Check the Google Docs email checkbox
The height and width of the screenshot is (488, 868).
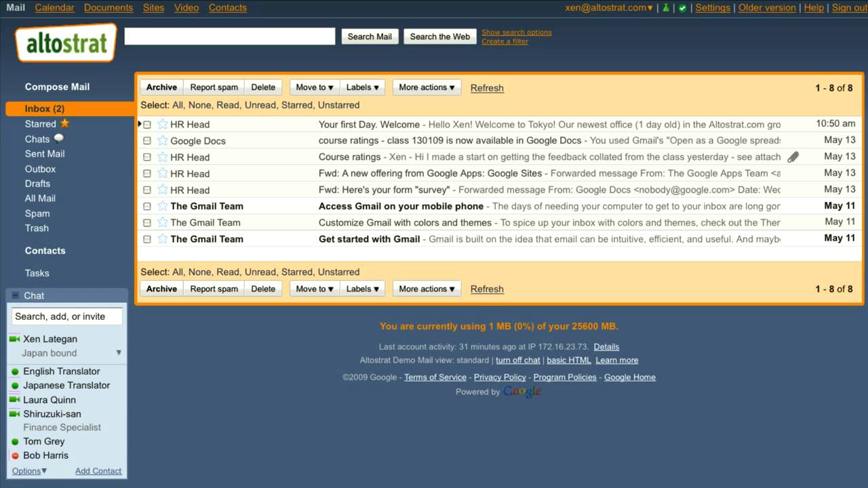147,141
